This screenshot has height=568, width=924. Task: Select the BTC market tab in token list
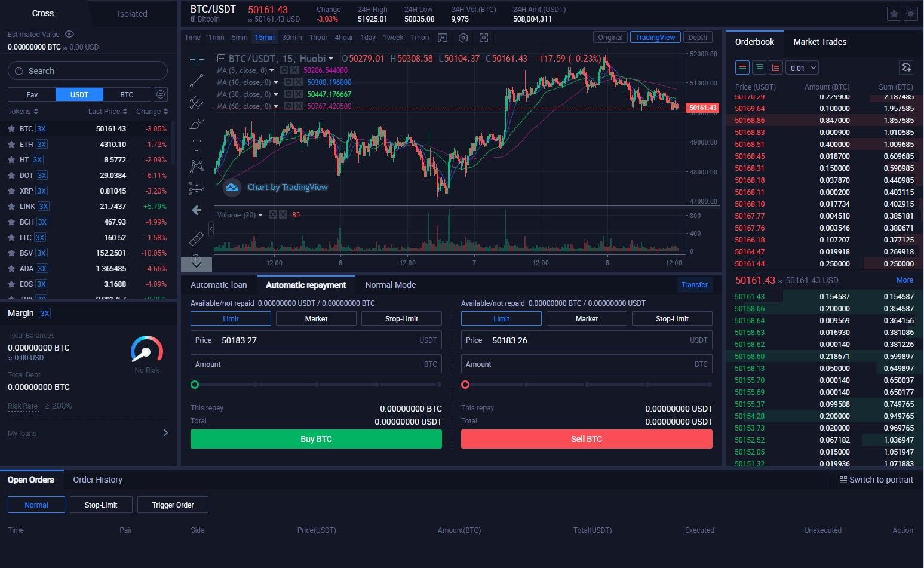127,94
